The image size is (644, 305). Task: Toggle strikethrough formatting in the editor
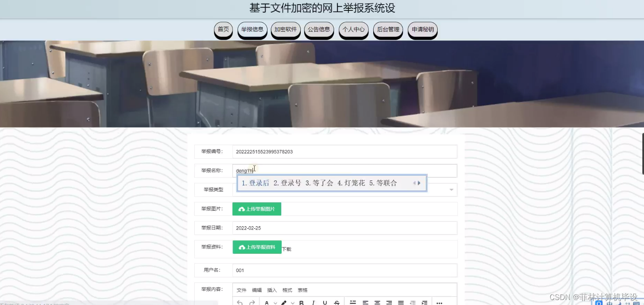(337, 302)
